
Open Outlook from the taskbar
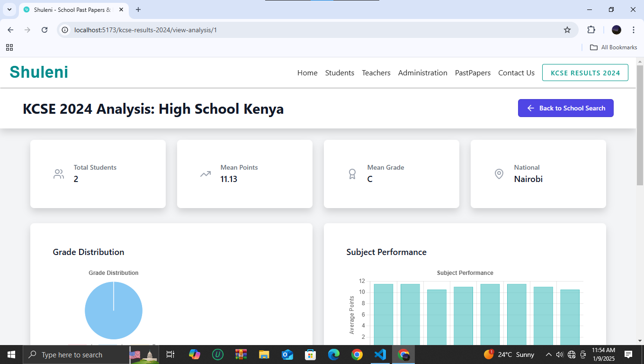(x=287, y=355)
